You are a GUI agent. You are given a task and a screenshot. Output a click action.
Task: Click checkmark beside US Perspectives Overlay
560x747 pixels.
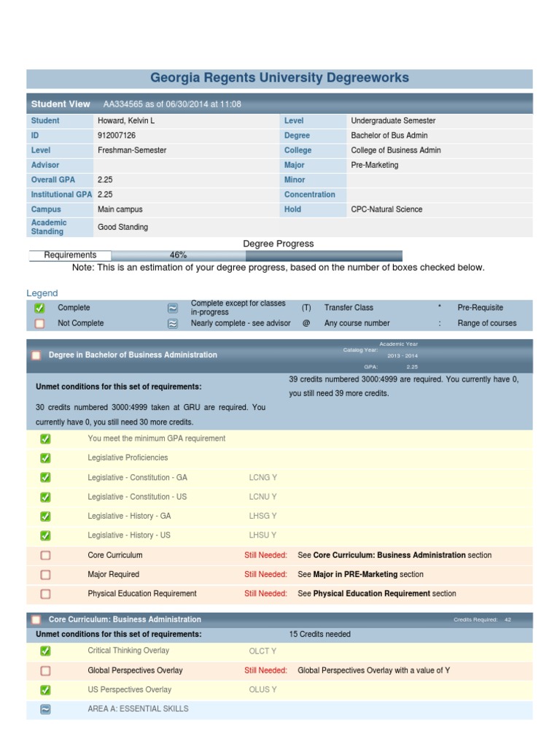(45, 690)
